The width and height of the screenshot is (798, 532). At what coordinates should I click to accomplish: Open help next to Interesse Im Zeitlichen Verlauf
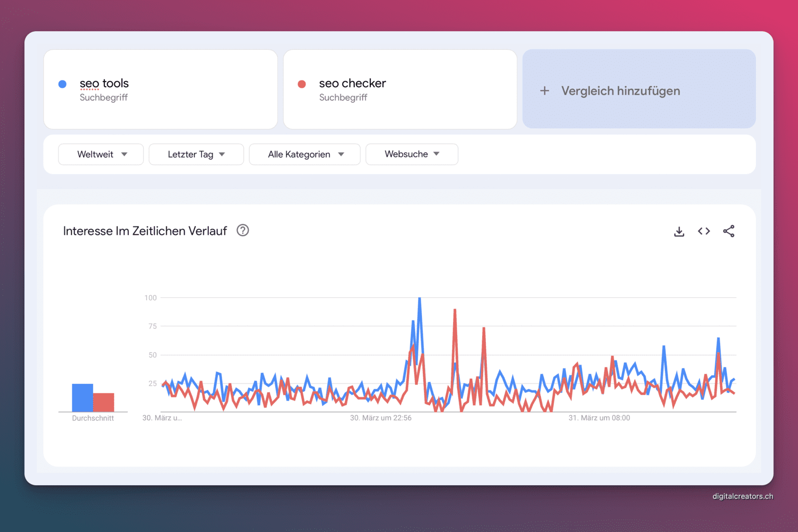tap(243, 230)
